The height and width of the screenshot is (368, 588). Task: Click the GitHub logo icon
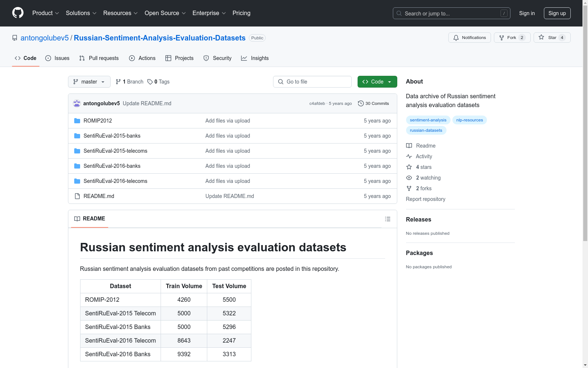[18, 13]
